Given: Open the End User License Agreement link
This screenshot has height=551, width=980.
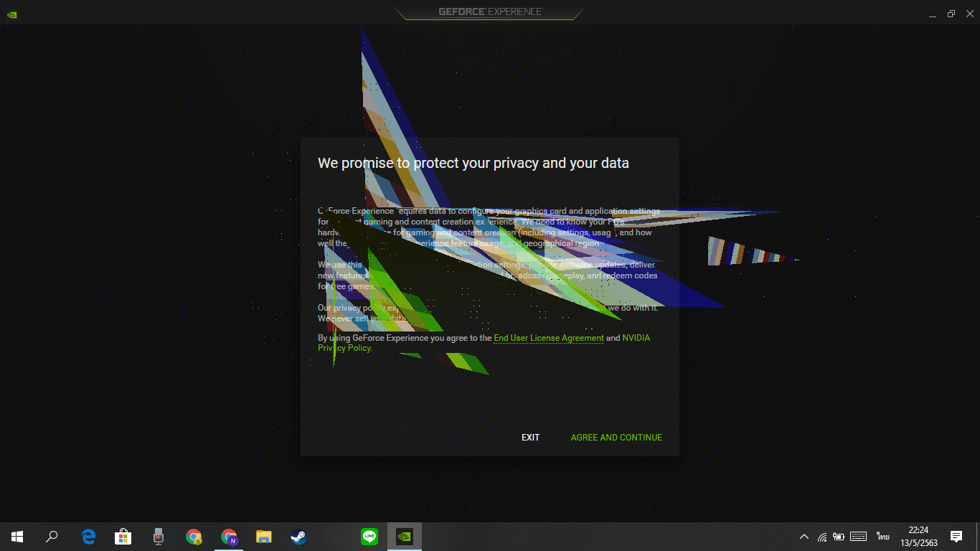Looking at the screenshot, I should pyautogui.click(x=549, y=338).
